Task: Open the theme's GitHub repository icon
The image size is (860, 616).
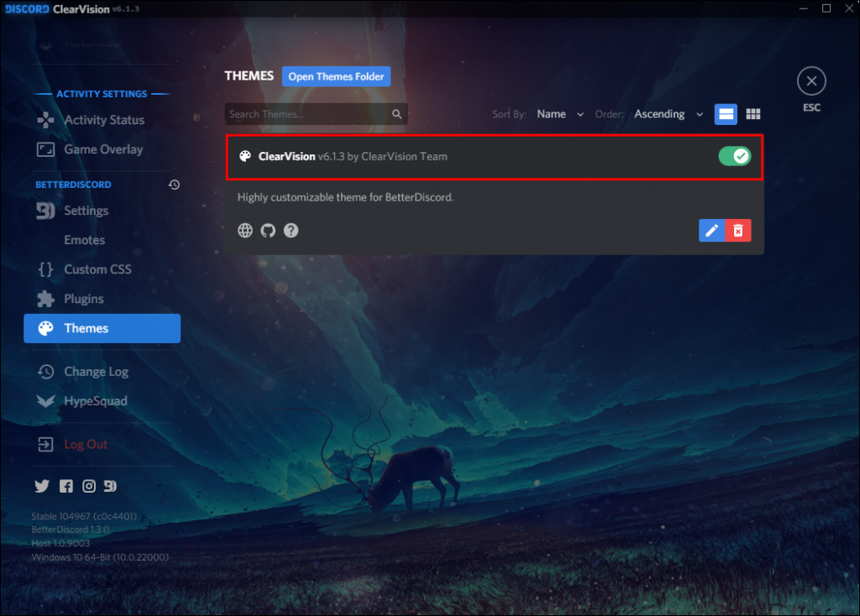Action: pos(268,230)
